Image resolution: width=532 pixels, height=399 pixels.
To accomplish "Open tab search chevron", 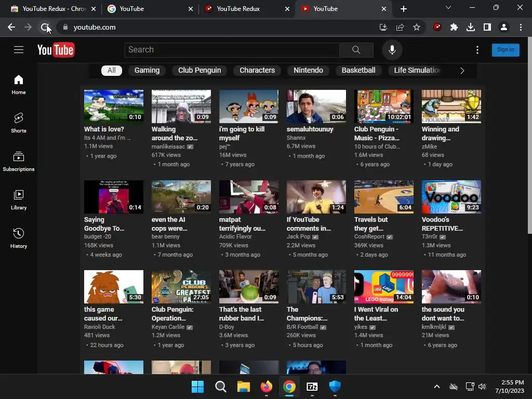I will [448, 7].
